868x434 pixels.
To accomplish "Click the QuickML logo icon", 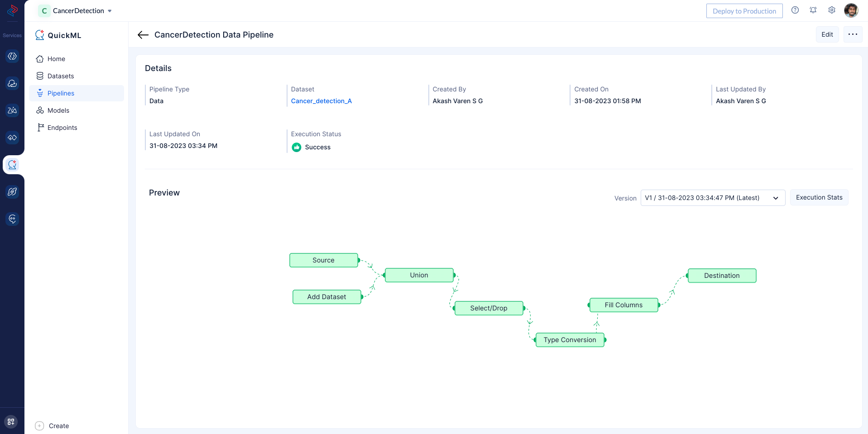I will click(40, 35).
